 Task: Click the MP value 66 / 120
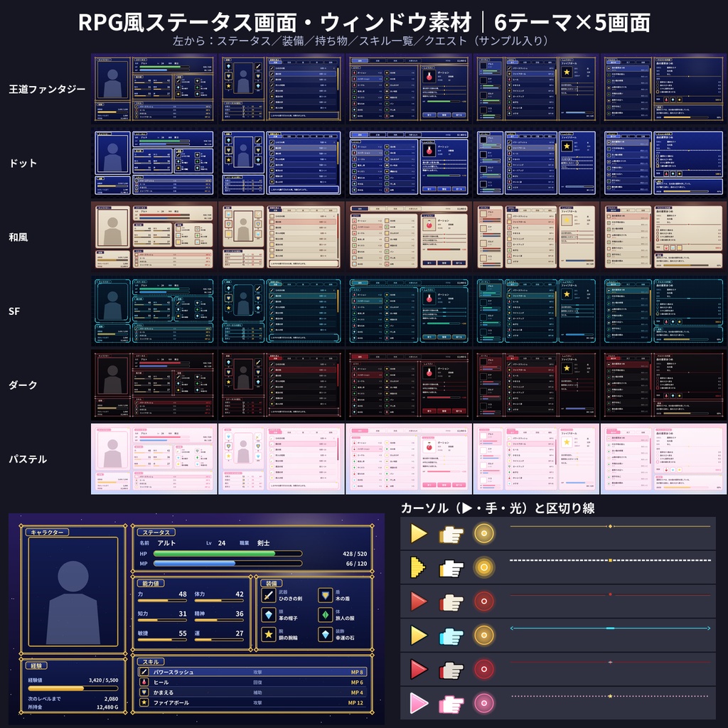[x=356, y=563]
